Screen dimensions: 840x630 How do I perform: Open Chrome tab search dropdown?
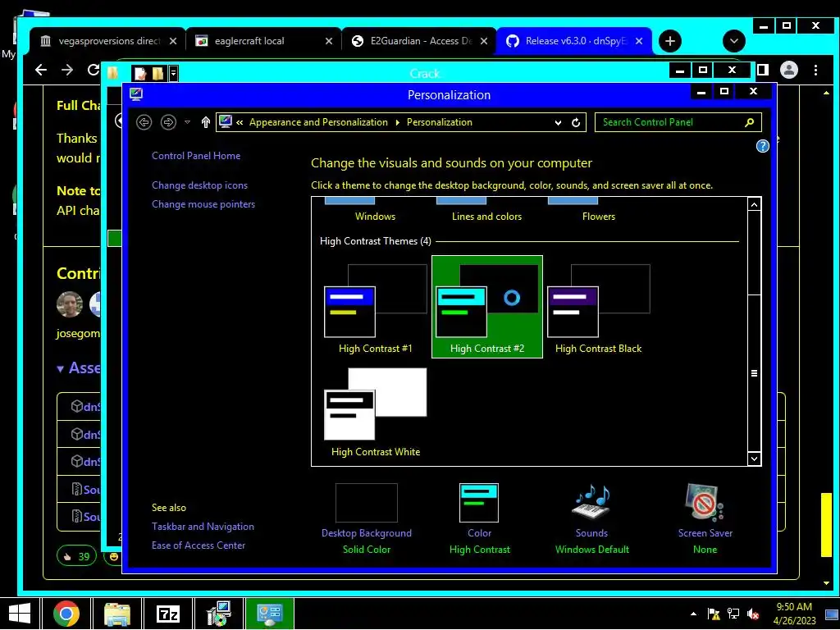click(x=734, y=41)
